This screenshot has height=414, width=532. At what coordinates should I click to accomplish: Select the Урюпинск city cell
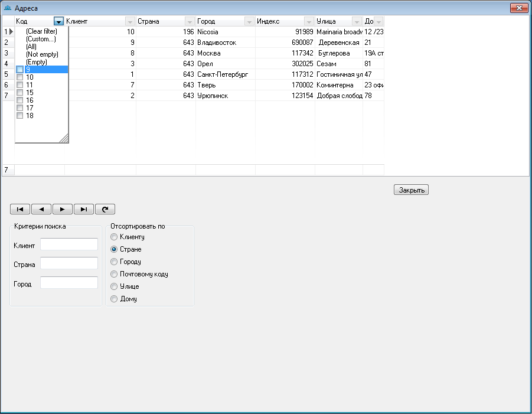pos(226,95)
